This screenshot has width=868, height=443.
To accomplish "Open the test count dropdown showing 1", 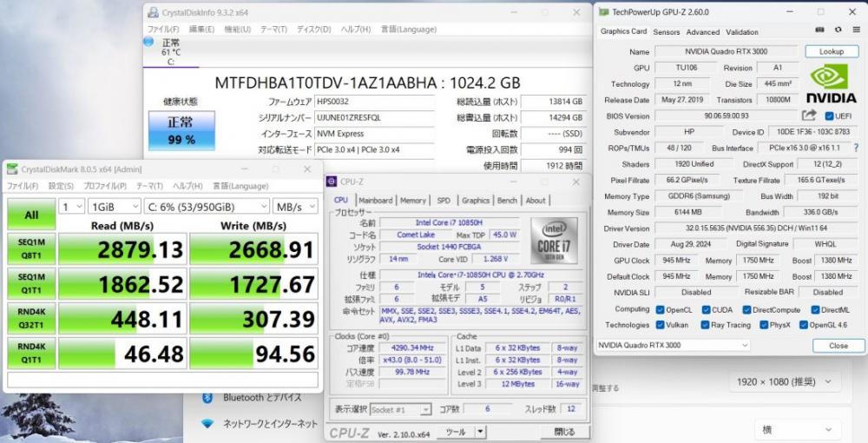I will click(x=71, y=207).
